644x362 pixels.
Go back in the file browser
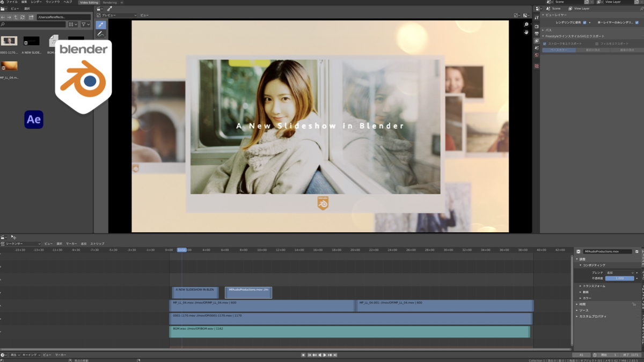[x=3, y=17]
